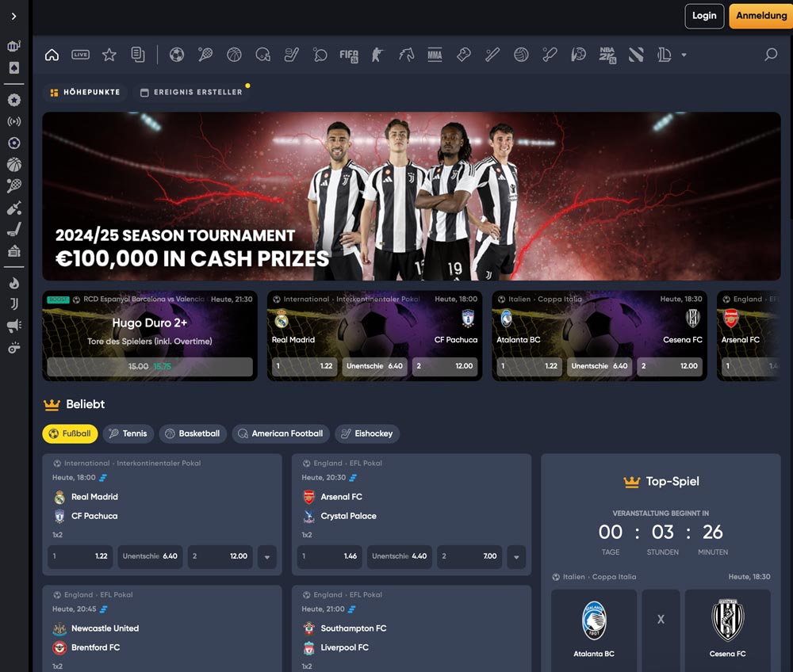The height and width of the screenshot is (672, 793).
Task: Pick odds 1.22 in Real Madrid Beliebt row
Action: (x=80, y=556)
